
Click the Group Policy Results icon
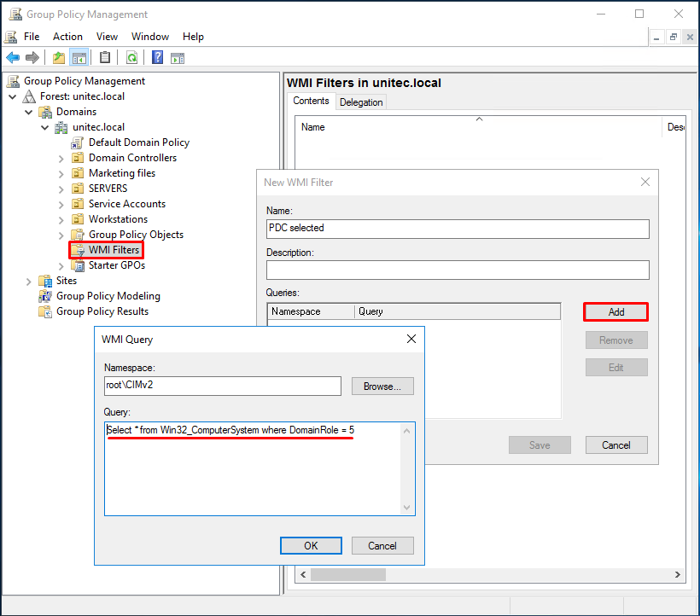click(45, 311)
